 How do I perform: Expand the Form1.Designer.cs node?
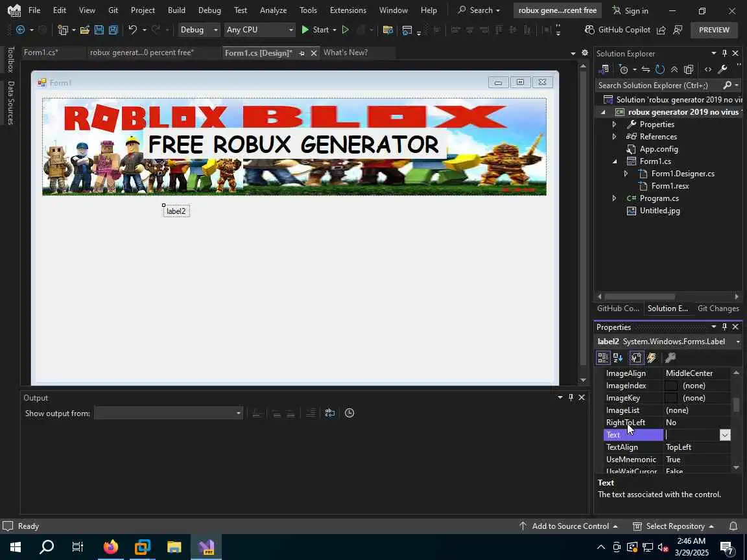pyautogui.click(x=626, y=174)
